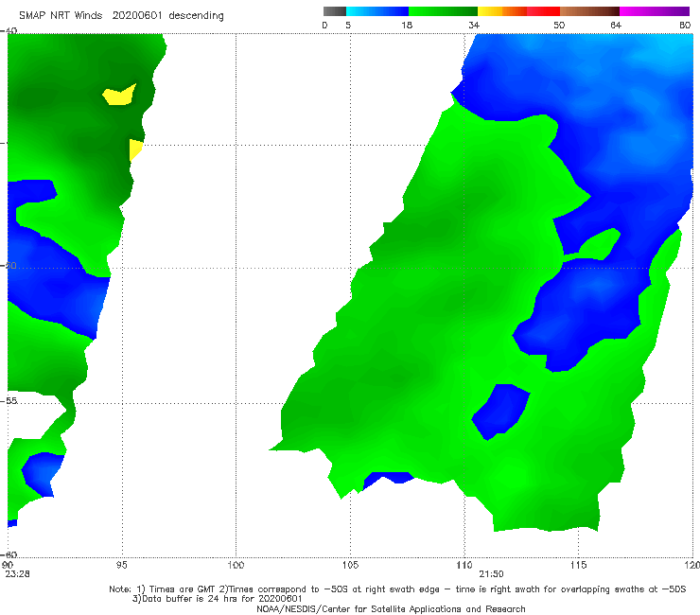The image size is (700, 615).
Task: Click the small yellow wind patch at the left swath edge
Action: pos(135,149)
